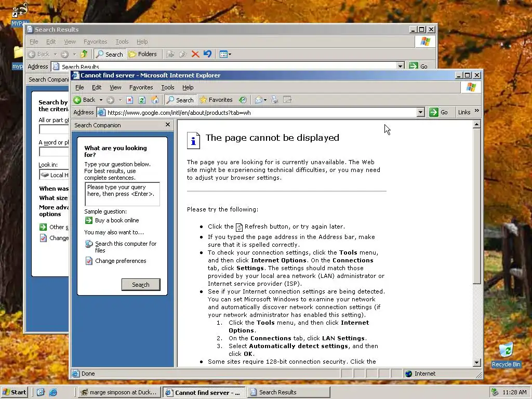This screenshot has height=399, width=532.
Task: Click the Print icon in Internet Explorer toolbar
Action: pyautogui.click(x=274, y=100)
